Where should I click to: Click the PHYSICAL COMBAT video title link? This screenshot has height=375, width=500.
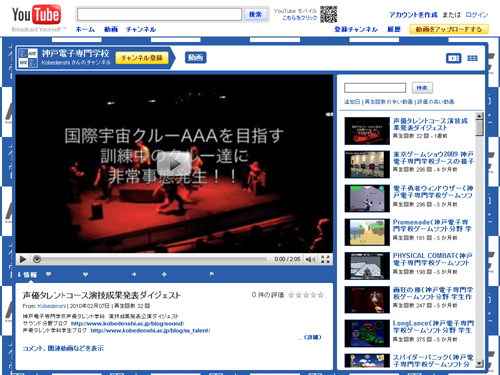click(433, 259)
